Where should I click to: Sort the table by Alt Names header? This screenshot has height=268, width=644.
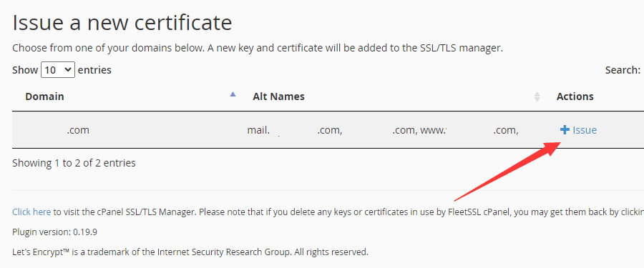tap(278, 96)
